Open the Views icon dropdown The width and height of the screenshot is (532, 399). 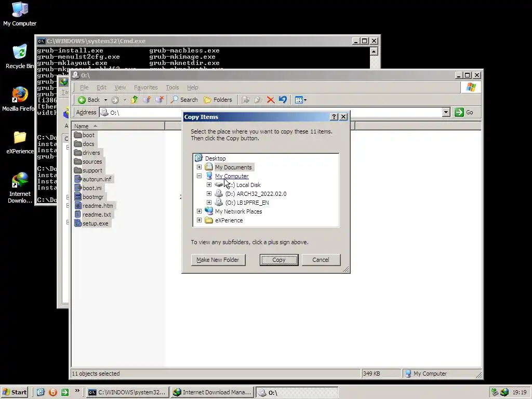[x=301, y=100]
